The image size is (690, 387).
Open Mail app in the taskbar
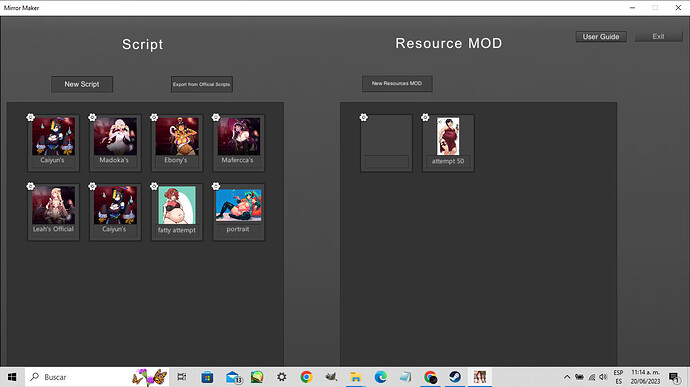tap(233, 377)
